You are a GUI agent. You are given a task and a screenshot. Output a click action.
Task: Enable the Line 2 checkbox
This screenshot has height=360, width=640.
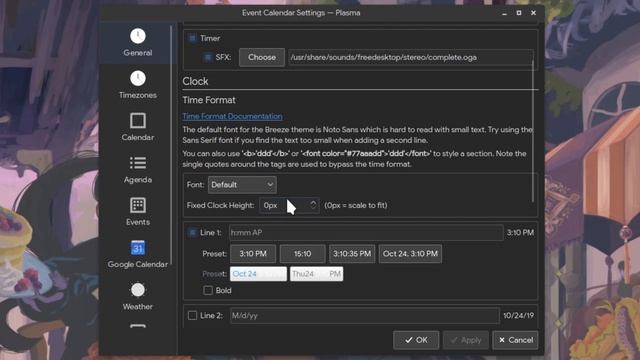click(x=192, y=316)
